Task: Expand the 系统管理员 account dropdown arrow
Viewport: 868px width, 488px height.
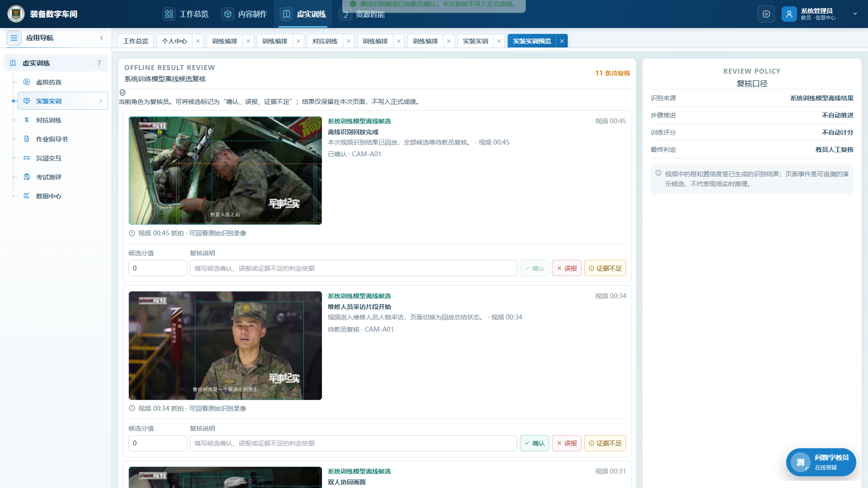Action: point(855,14)
